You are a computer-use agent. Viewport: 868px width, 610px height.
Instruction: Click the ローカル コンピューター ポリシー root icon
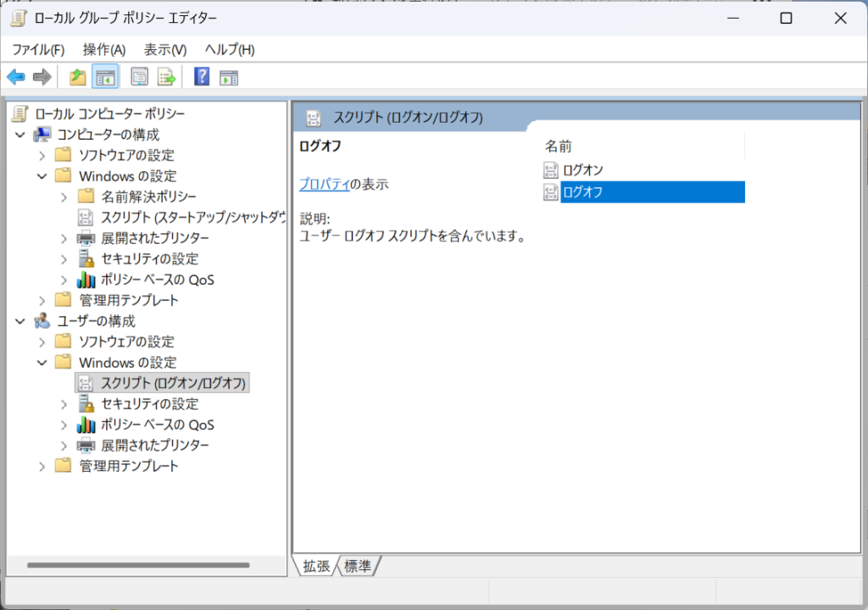pos(20,114)
